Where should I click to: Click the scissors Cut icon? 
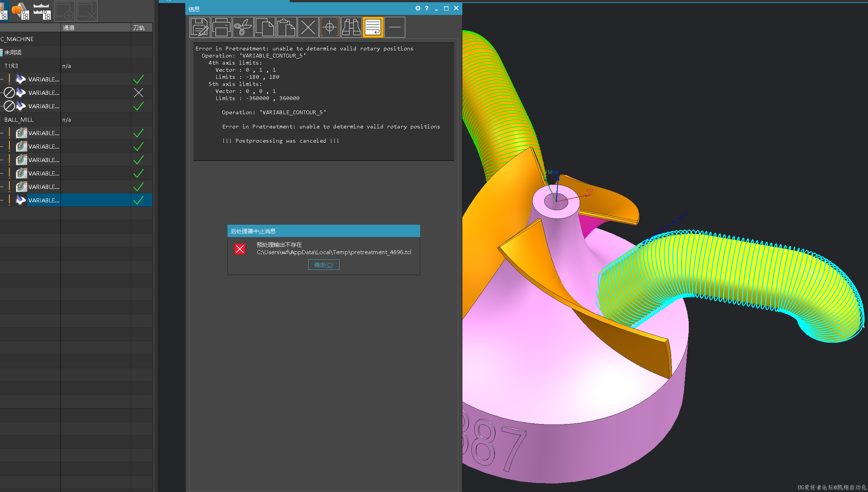tap(243, 27)
